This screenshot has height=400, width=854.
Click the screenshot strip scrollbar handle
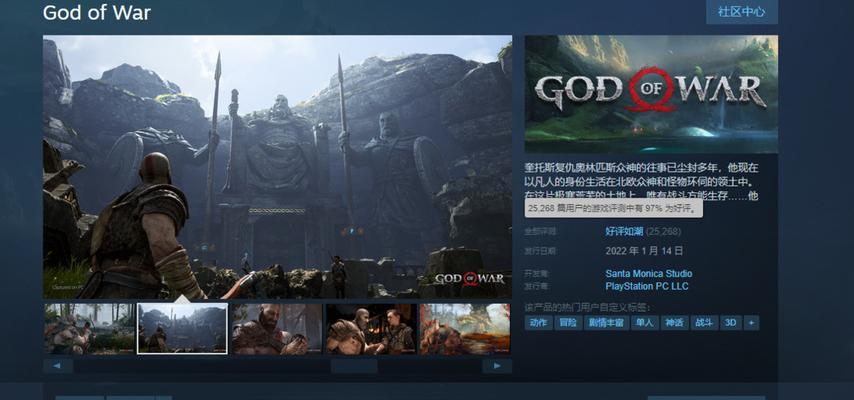(x=354, y=366)
